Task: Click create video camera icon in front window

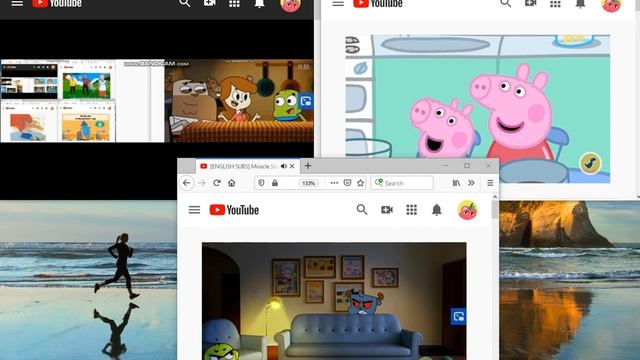Action: point(387,210)
